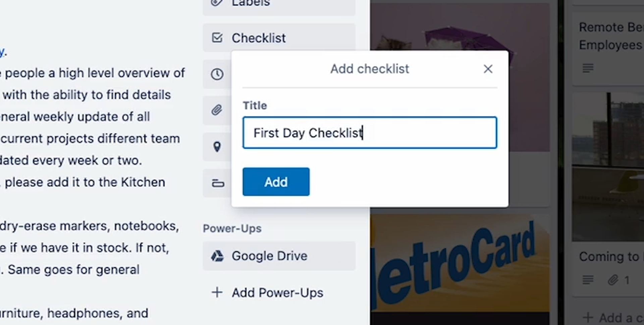Click the checklist Title input field

pos(370,133)
